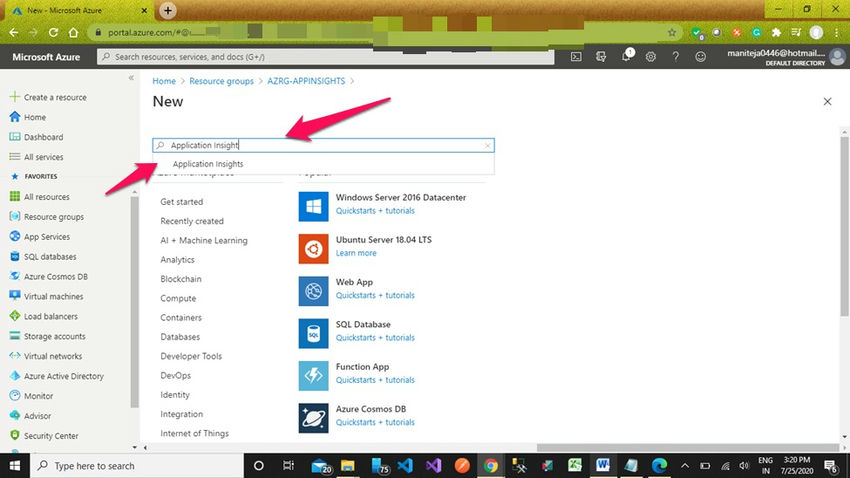Click the SQL Database icon
The width and height of the screenshot is (850, 478).
coord(313,333)
